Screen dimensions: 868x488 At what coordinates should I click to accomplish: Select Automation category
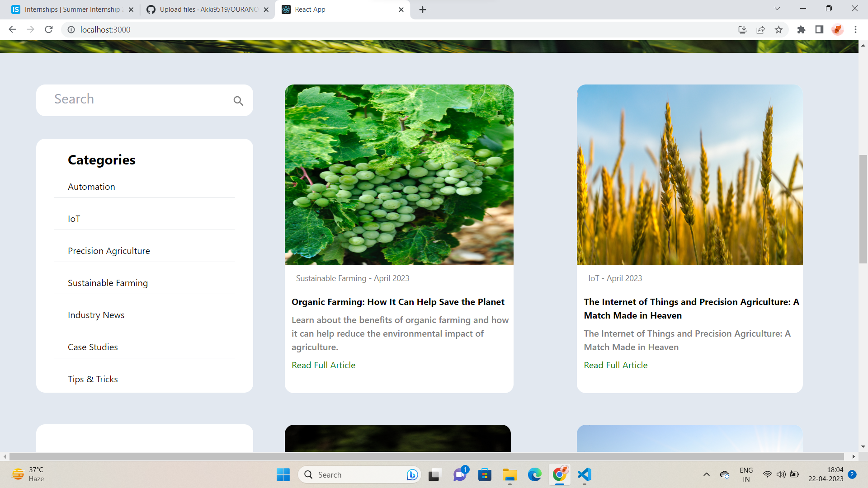click(x=91, y=187)
